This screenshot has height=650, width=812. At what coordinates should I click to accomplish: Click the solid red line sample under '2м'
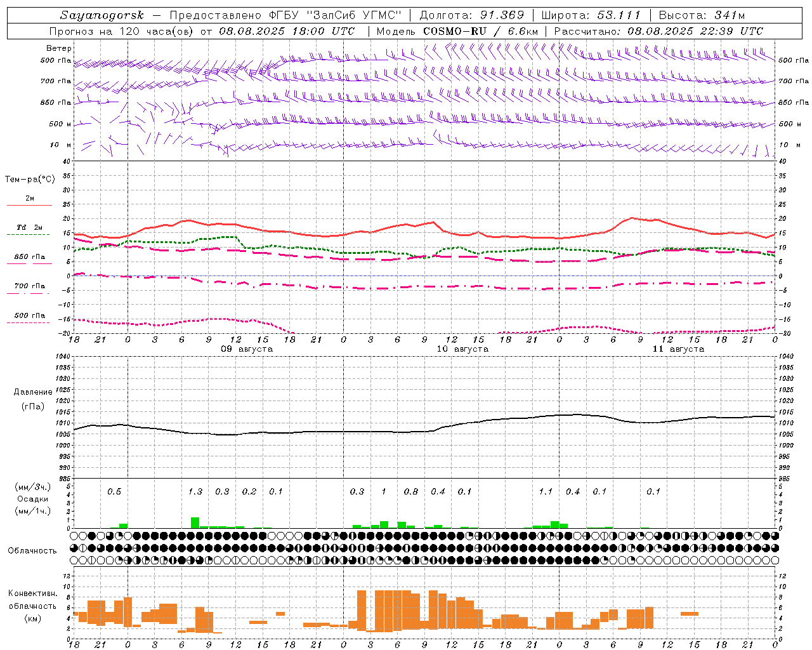click(29, 206)
